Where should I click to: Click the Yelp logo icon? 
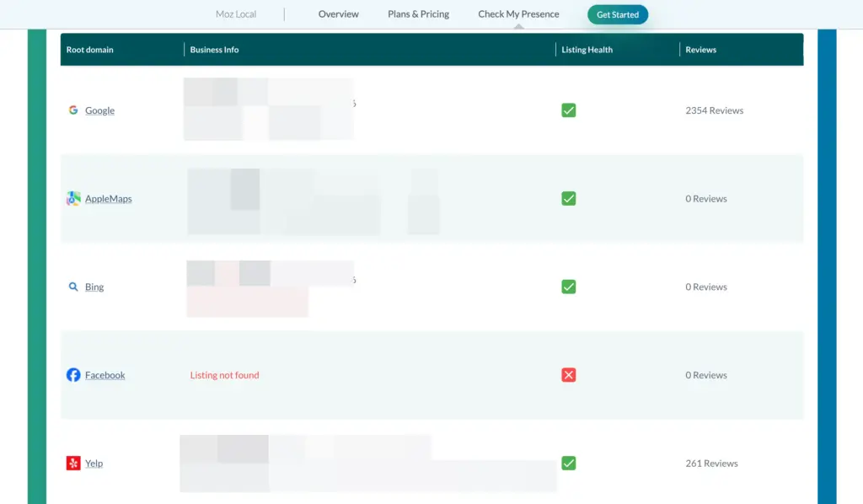coord(73,464)
